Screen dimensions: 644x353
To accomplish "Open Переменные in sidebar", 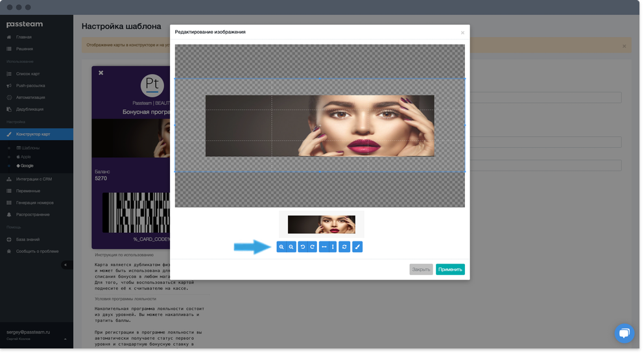I will (28, 191).
